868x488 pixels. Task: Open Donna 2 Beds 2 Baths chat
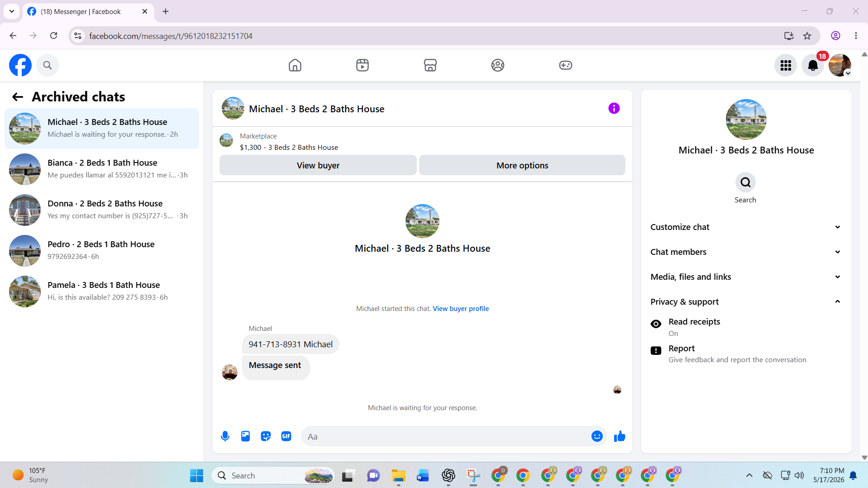(x=102, y=210)
